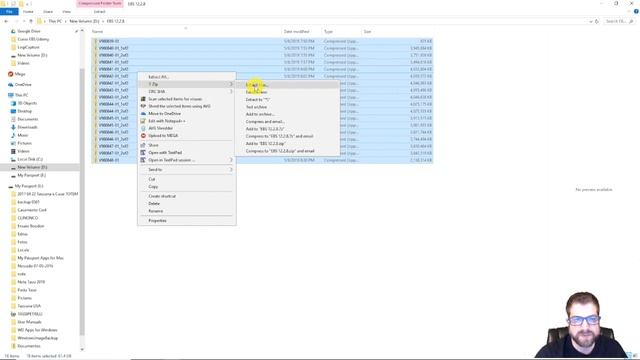Click the Edit with Notepad++ icon
Image resolution: width=640 pixels, height=360 pixels.
(143, 121)
